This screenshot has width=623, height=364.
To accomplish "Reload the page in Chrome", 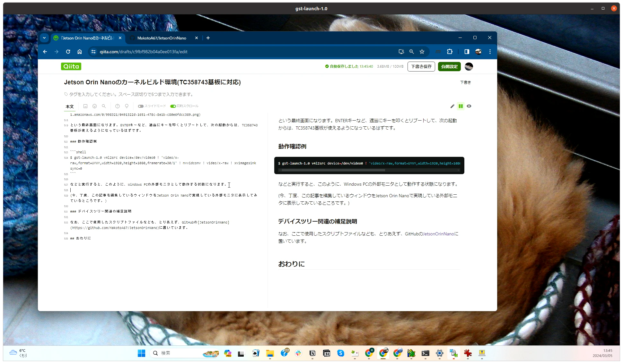I will pyautogui.click(x=68, y=52).
